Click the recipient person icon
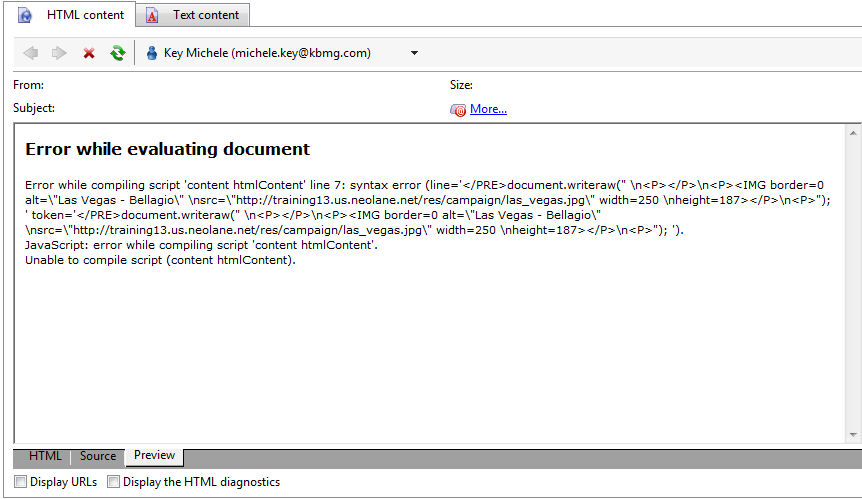This screenshot has width=862, height=499. tap(152, 53)
